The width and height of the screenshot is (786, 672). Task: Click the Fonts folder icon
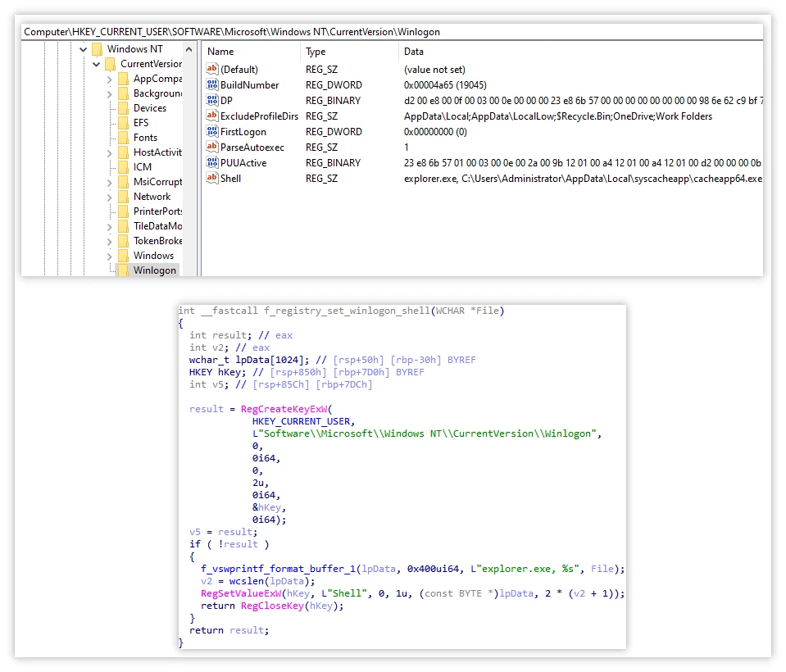[x=123, y=138]
